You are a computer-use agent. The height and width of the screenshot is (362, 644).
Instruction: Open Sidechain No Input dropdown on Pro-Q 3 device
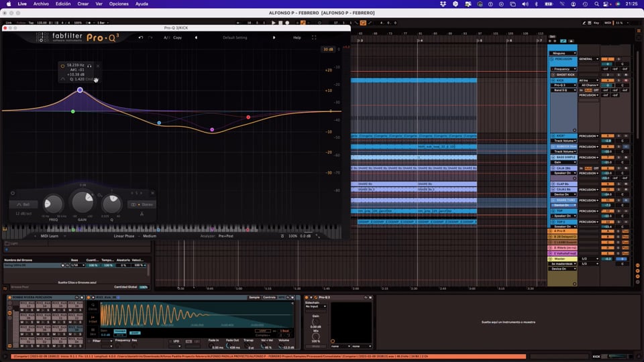316,306
